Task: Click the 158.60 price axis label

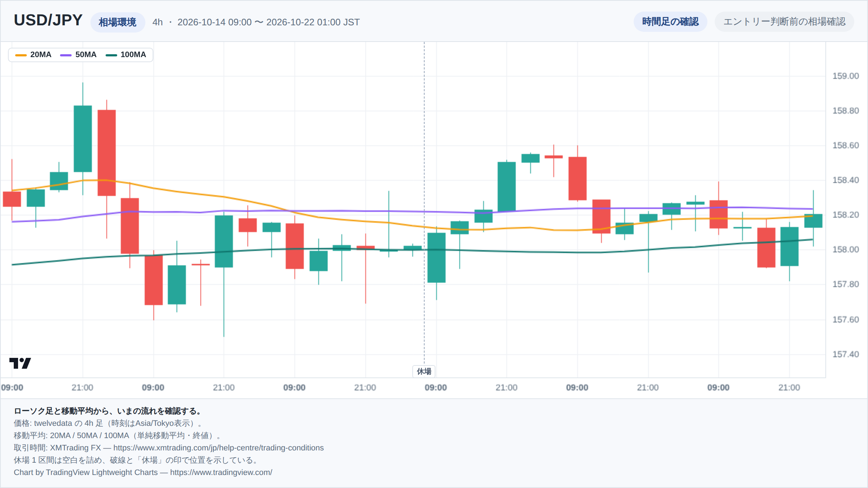Action: 846,145
